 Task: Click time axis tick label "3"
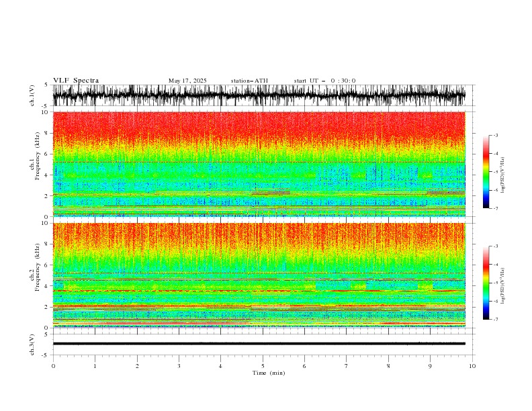(179, 366)
